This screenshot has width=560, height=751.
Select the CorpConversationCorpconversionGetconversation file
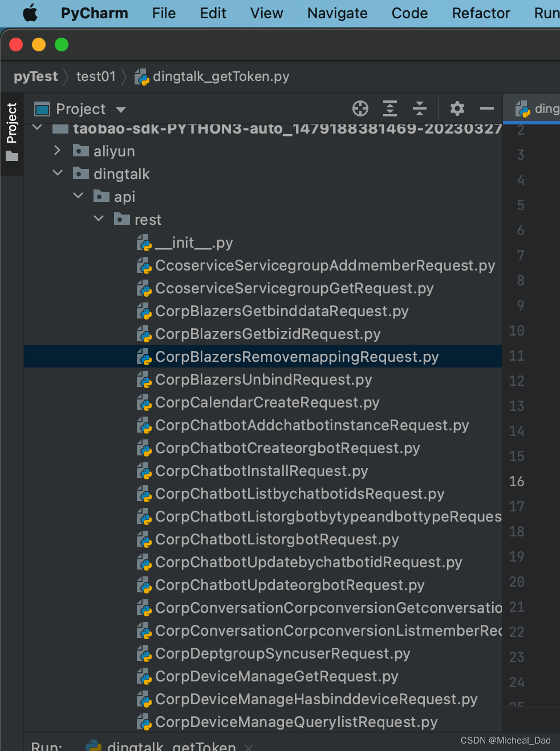(328, 608)
